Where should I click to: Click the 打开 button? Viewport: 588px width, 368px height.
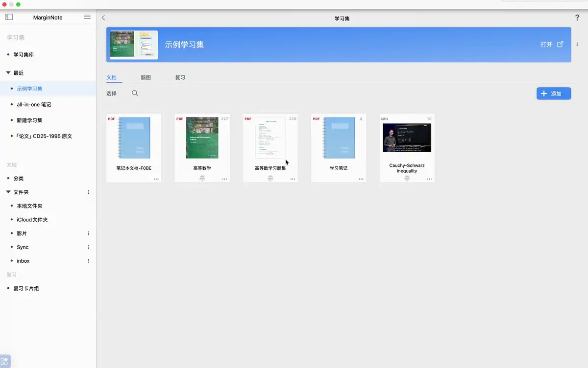coord(546,44)
